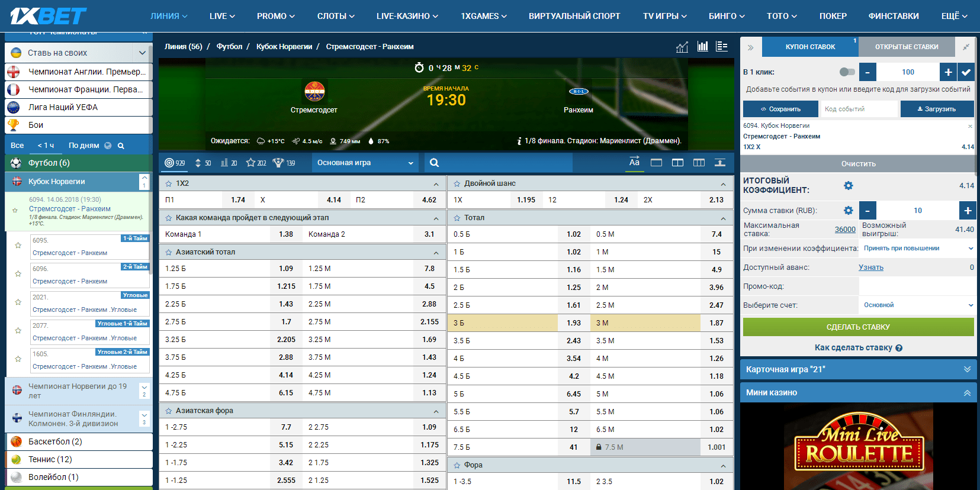Open the 'PROMO' menu
The width and height of the screenshot is (980, 490).
pos(276,16)
